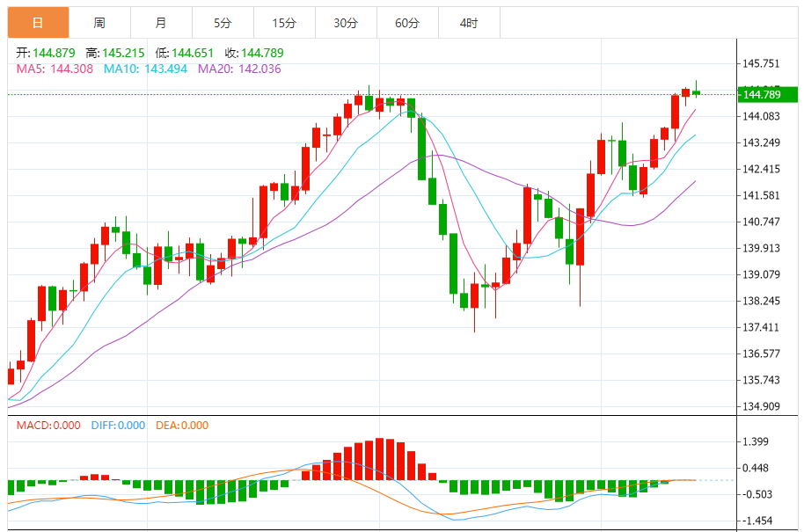Screen dimensions: 804x532
Task: Click the 145.751 price axis label
Action: (761, 63)
